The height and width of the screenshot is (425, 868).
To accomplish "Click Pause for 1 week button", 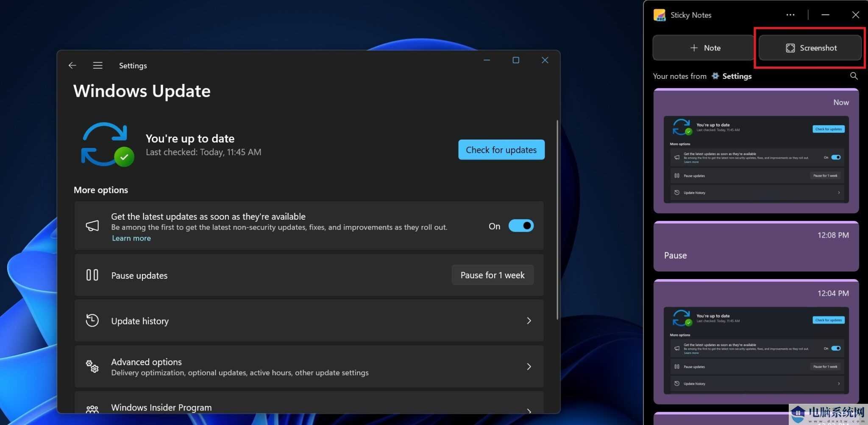I will pyautogui.click(x=492, y=275).
